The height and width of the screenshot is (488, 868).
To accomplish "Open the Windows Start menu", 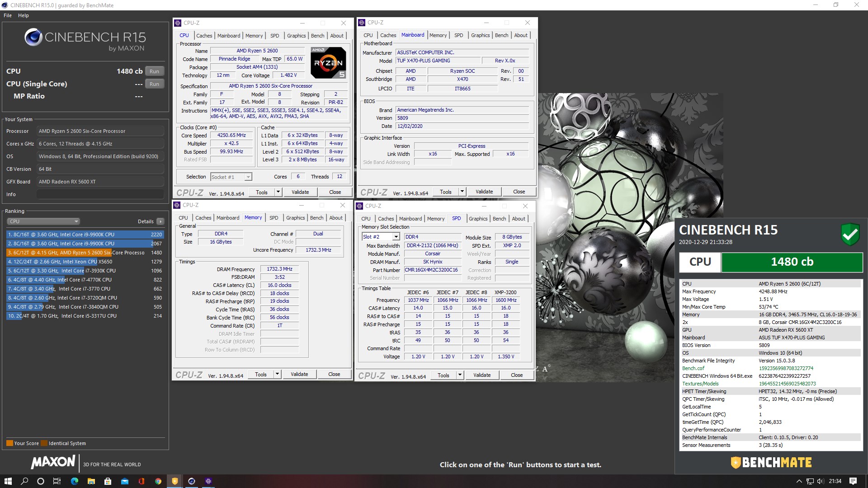I will pos(8,481).
